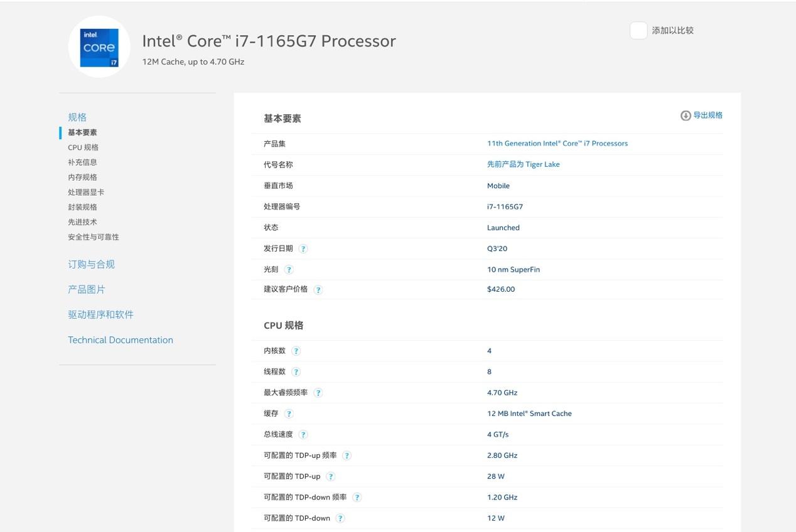
Task: Click the 12 W TDP-down value
Action: (496, 518)
